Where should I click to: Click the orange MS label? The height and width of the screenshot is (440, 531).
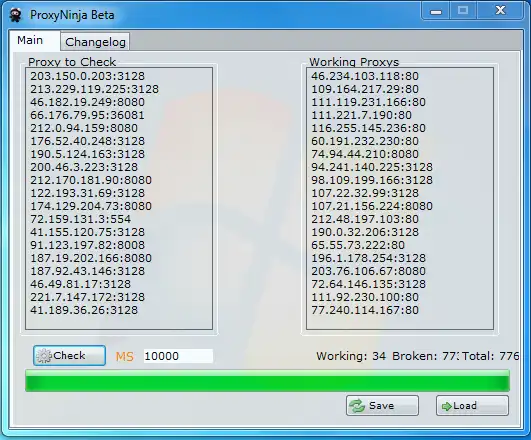(125, 356)
